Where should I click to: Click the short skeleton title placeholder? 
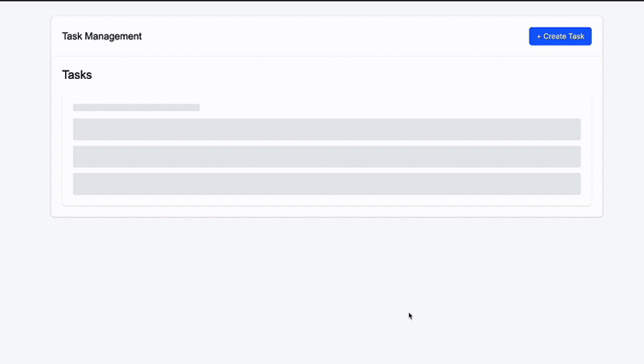pos(136,107)
